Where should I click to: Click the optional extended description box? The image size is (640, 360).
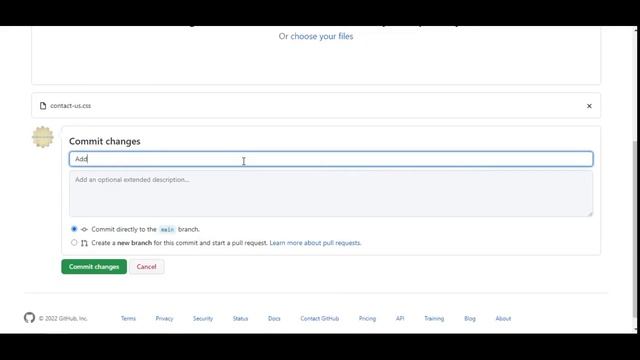click(331, 193)
